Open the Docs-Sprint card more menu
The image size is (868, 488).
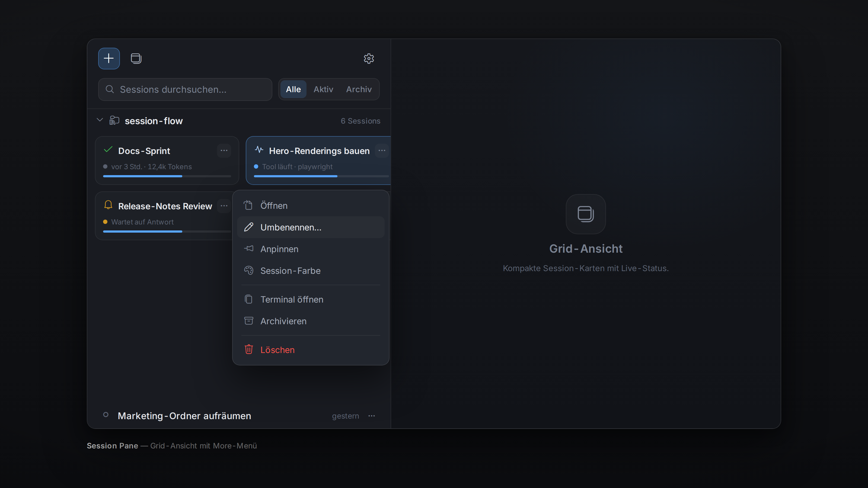click(224, 150)
